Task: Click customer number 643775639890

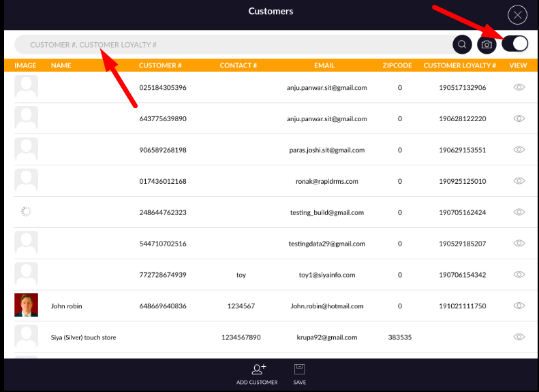Action: tap(162, 118)
